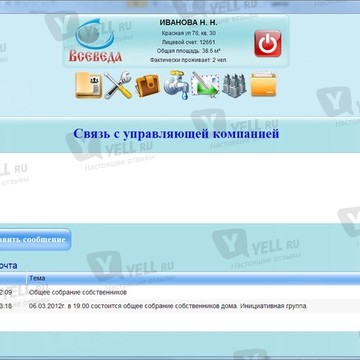
Task: Click the Тема column header
Action: pyautogui.click(x=37, y=278)
